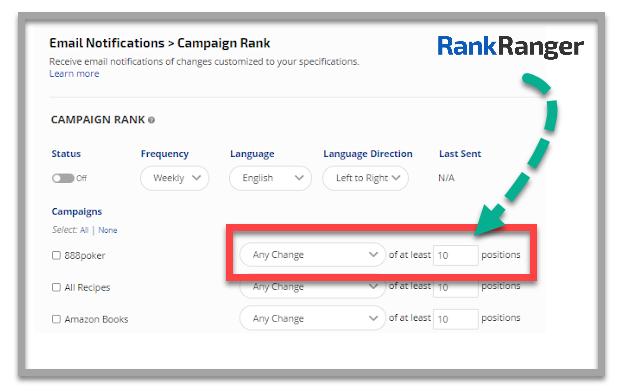Expand Any Change dropdown for Amazon Books
The image size is (620, 392).
coord(312,318)
